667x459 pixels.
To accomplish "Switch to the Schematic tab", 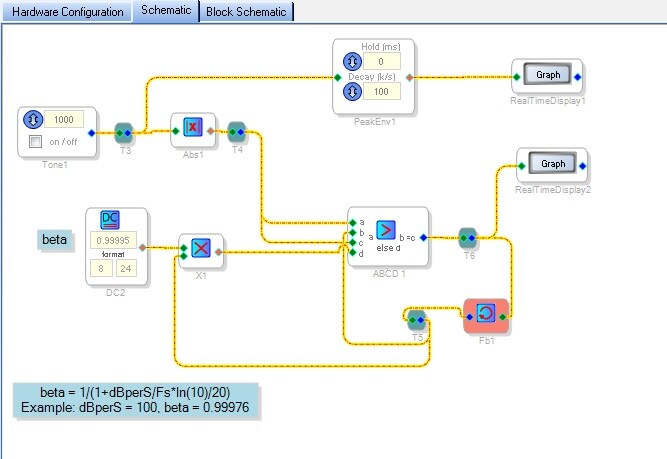I will coord(166,11).
